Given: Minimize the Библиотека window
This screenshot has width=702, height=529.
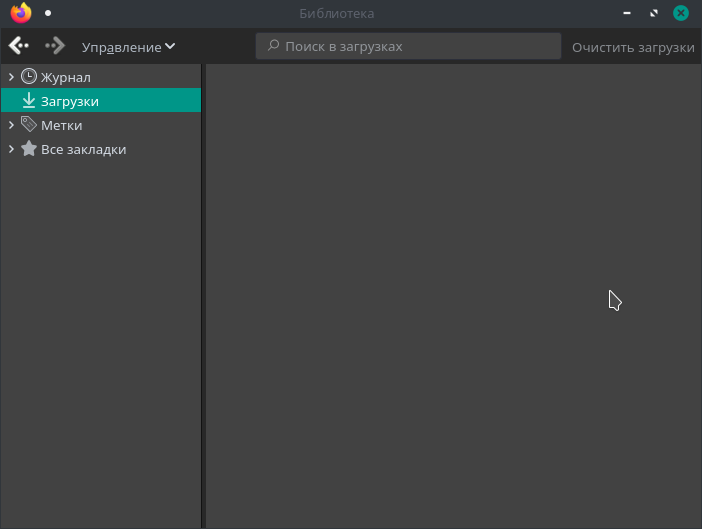Looking at the screenshot, I should coord(627,13).
